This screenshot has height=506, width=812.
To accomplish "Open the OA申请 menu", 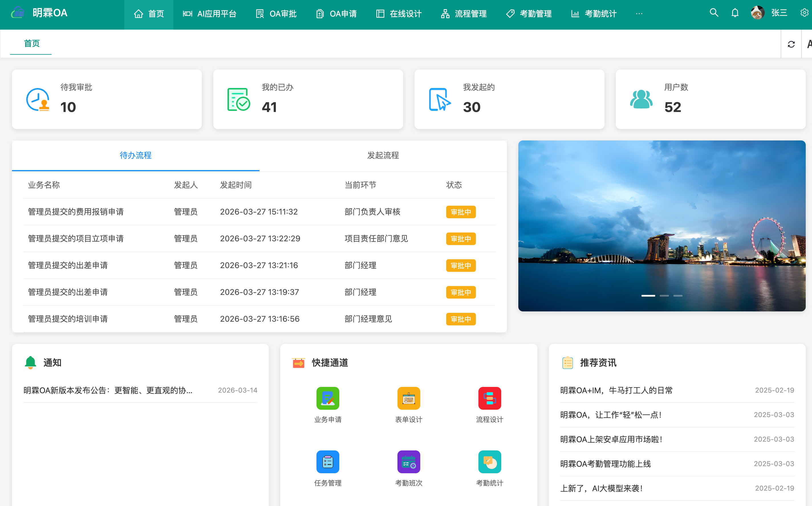I will tap(336, 14).
